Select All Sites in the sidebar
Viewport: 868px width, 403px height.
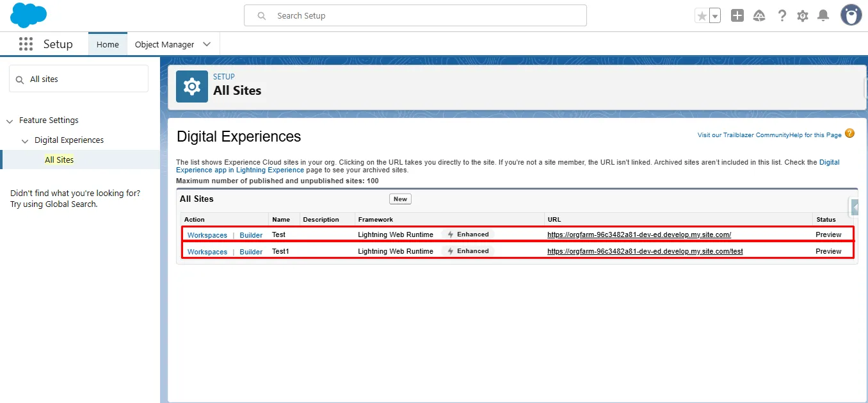coord(59,160)
